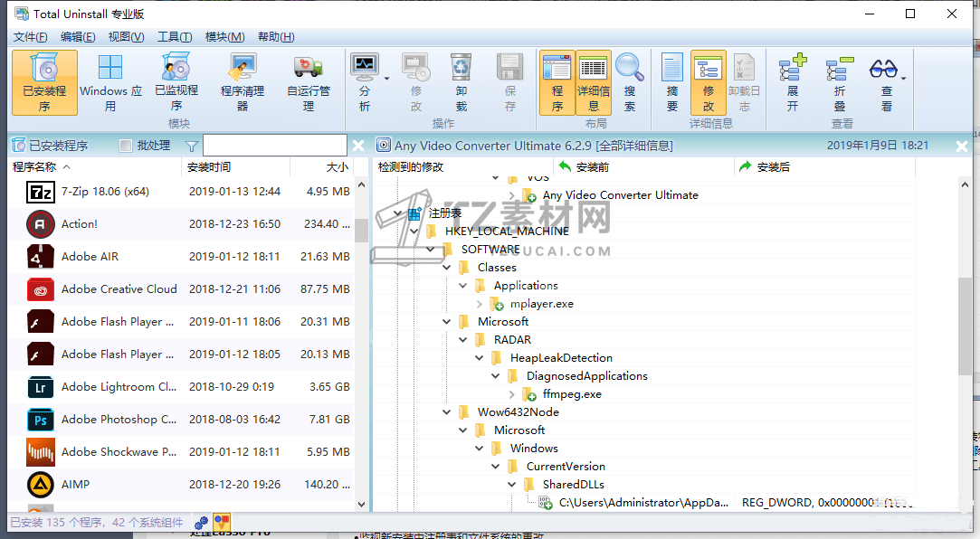Select the HeapLeakDetection tree item
The image size is (980, 539).
[x=561, y=358]
